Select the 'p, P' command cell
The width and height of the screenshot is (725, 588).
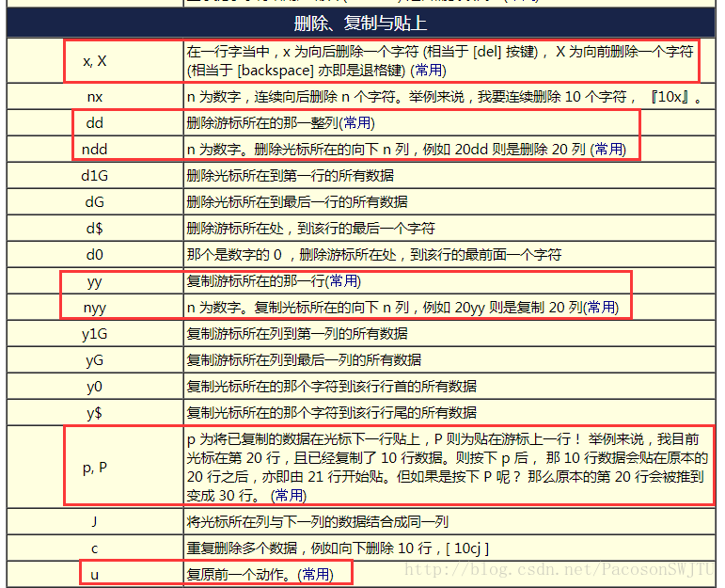pos(95,468)
